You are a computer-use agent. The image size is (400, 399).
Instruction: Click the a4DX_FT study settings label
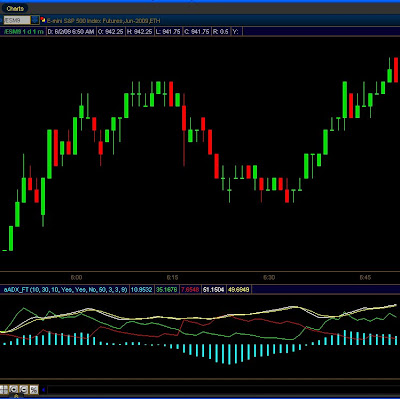pos(65,290)
